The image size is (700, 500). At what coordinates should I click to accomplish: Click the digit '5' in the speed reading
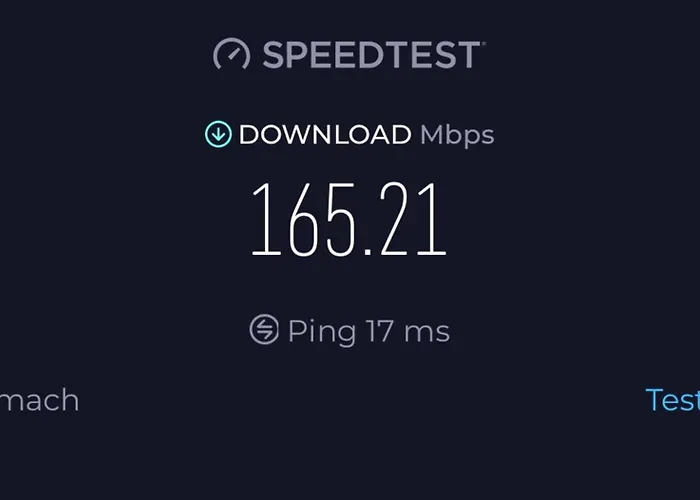pyautogui.click(x=342, y=219)
